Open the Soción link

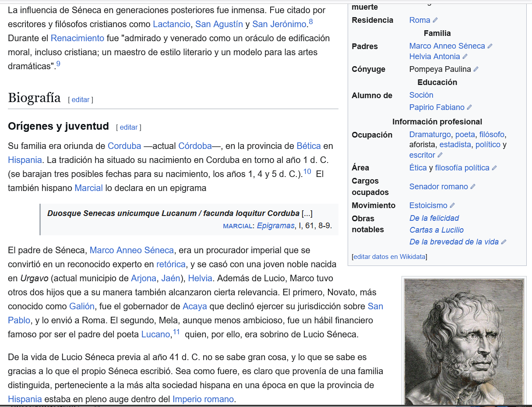pyautogui.click(x=421, y=95)
